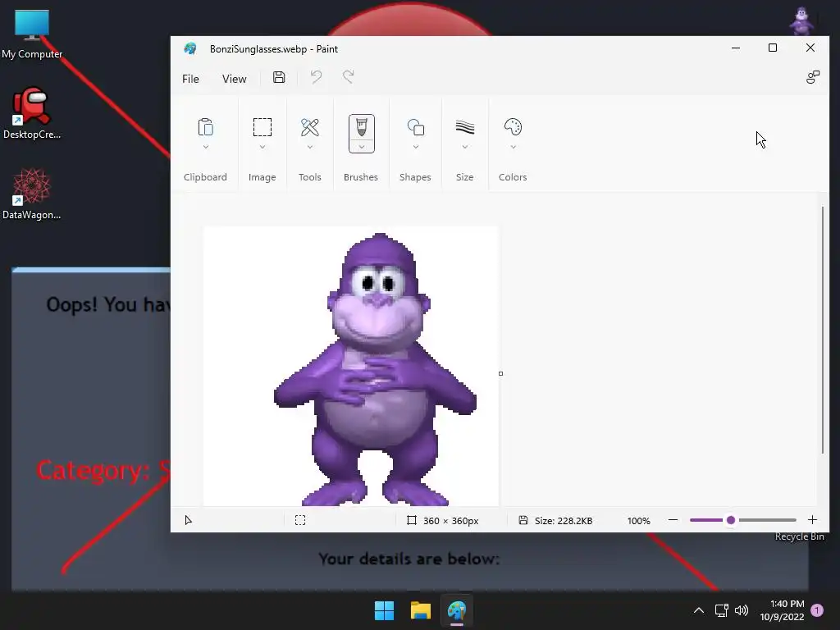840x630 pixels.
Task: Open the Tools pencil-and-brush icon
Action: (309, 127)
